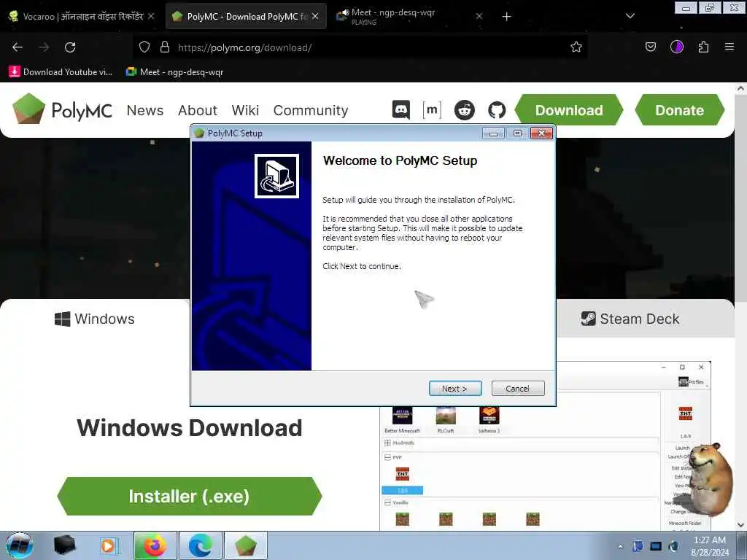Open the Pocket save icon
Viewport: 747px width, 560px height.
pos(650,47)
